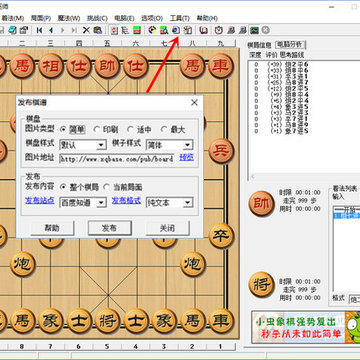
Task: Choose the 最大 image type radio
Action: tap(164, 129)
